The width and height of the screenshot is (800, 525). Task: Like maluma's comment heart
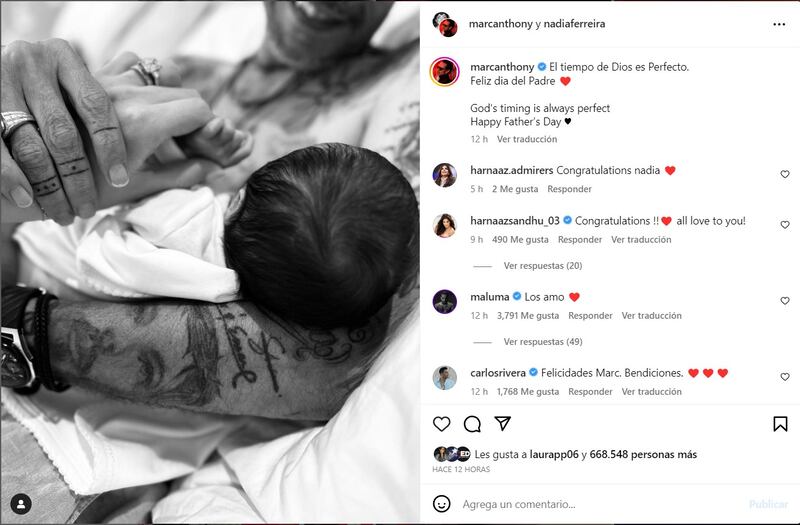pos(785,301)
